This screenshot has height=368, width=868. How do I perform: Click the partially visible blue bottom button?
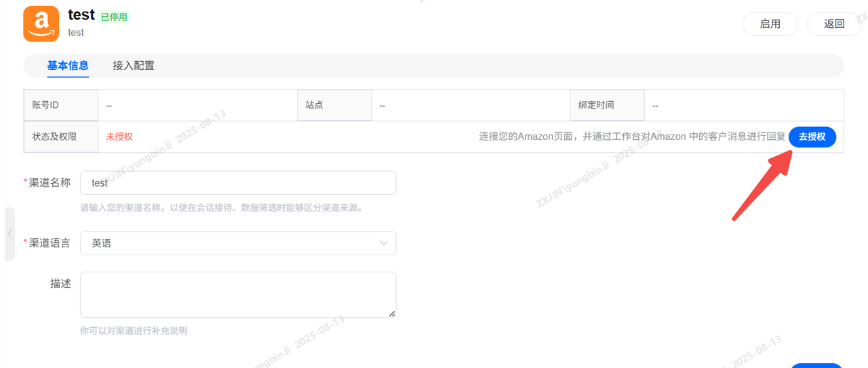[816, 365]
